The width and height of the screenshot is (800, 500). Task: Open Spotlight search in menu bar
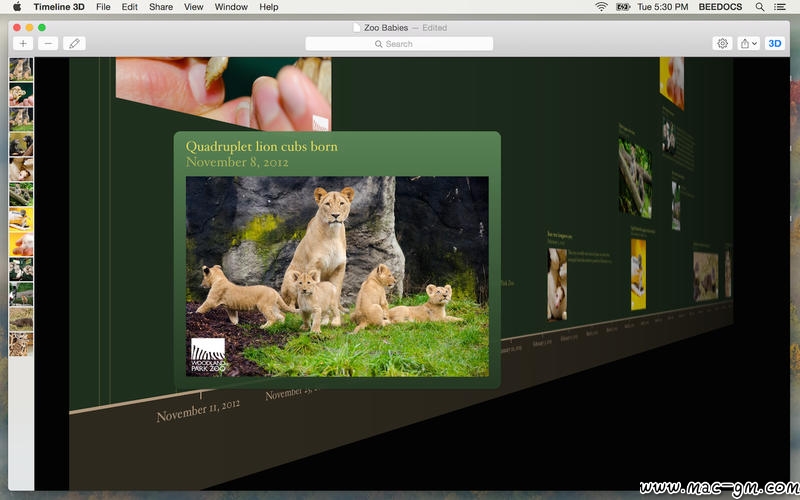(760, 7)
